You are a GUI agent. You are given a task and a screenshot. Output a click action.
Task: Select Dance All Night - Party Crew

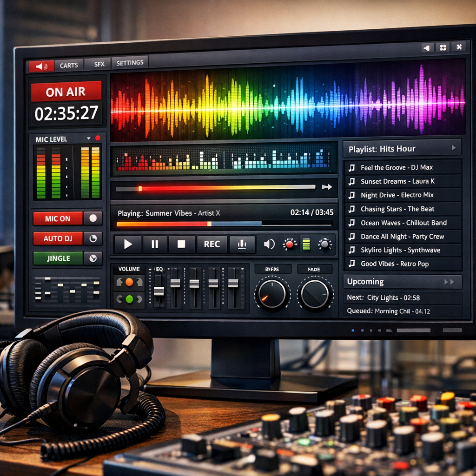[403, 237]
